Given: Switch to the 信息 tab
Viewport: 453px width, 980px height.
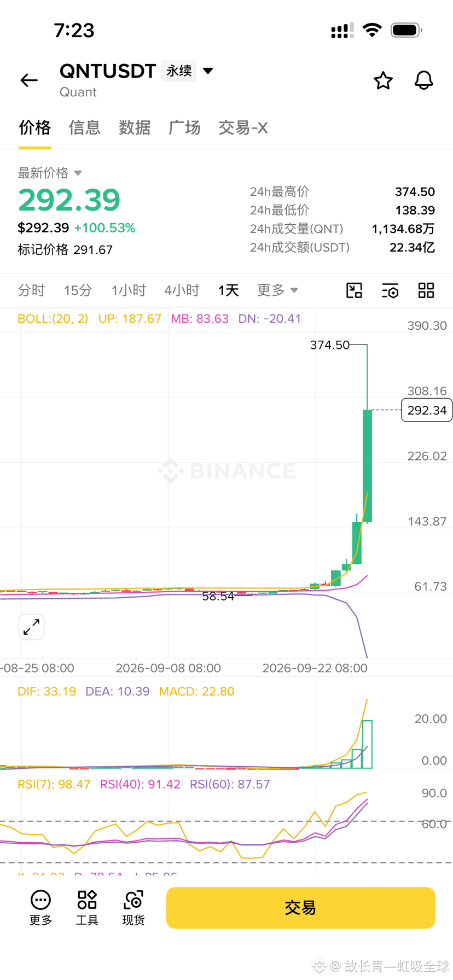Looking at the screenshot, I should point(85,128).
